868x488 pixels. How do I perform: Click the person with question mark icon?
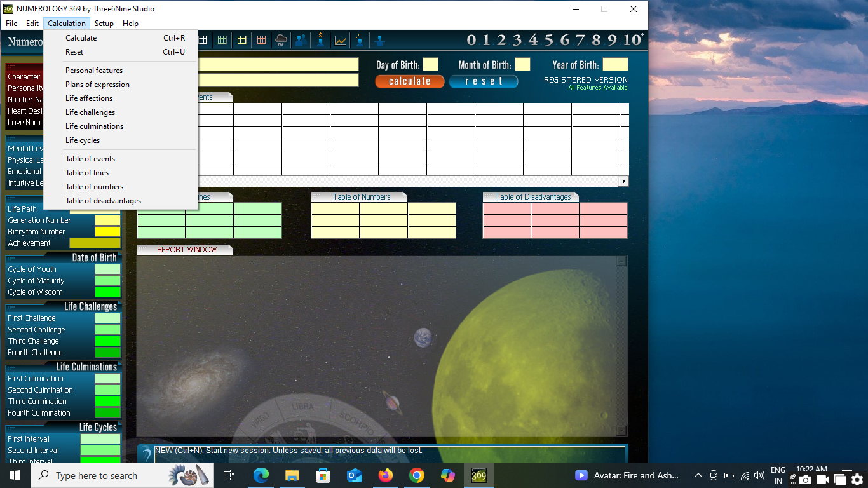click(x=360, y=41)
